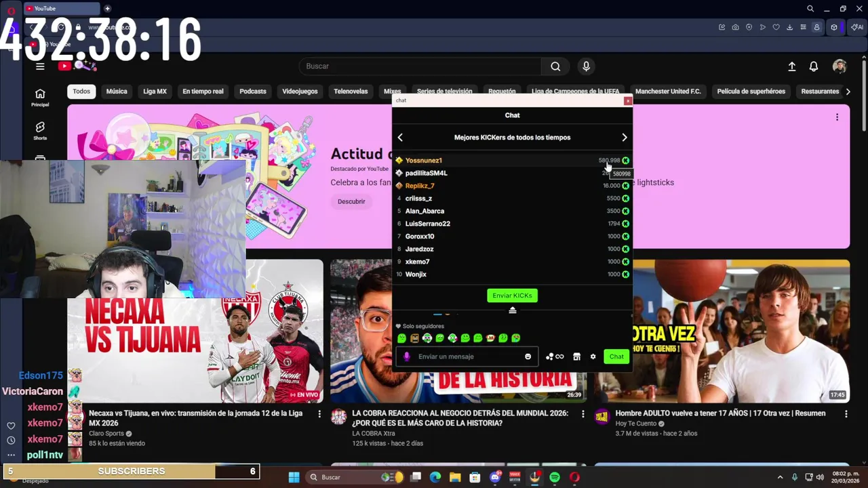Image resolution: width=868 pixels, height=488 pixels.
Task: Select the Videojuegos category chip
Action: (x=300, y=91)
